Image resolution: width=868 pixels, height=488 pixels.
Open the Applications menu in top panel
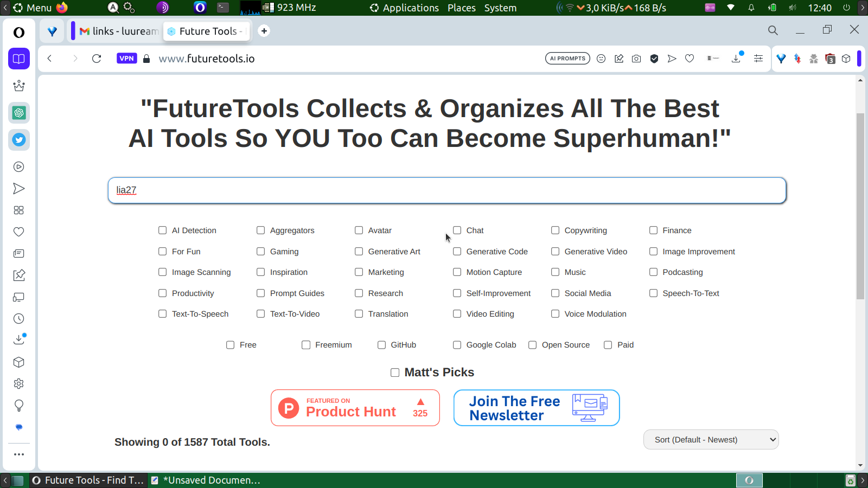(x=404, y=8)
